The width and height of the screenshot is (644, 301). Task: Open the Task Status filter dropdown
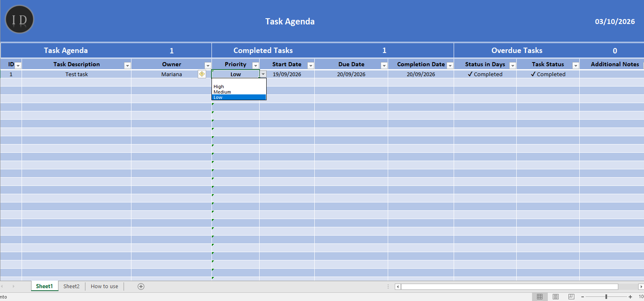(x=576, y=66)
